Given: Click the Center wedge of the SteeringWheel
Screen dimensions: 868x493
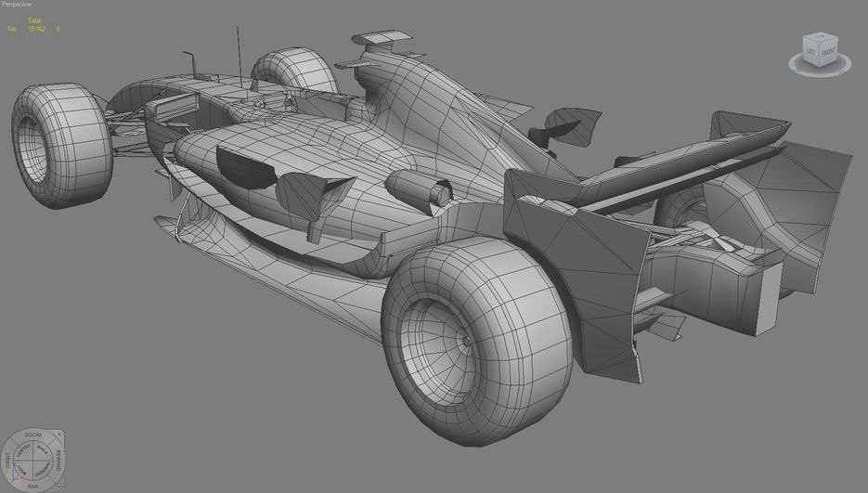Looking at the screenshot, I should (24, 450).
